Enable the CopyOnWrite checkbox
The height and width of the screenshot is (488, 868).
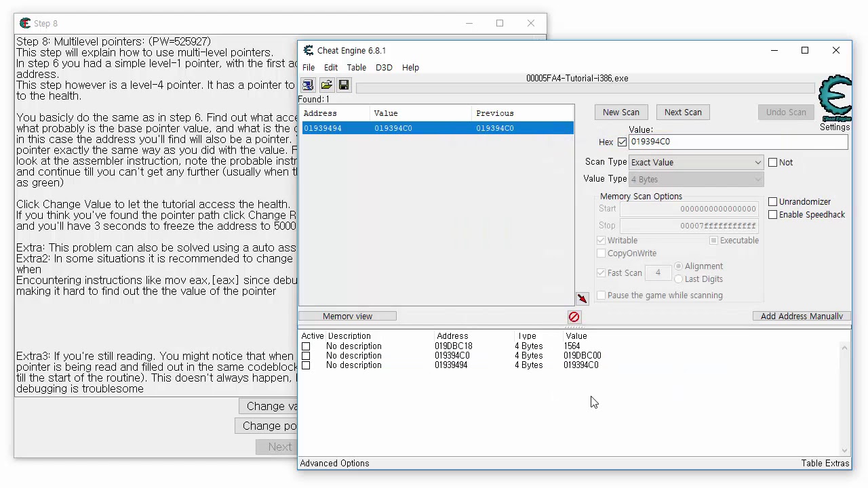(x=601, y=253)
